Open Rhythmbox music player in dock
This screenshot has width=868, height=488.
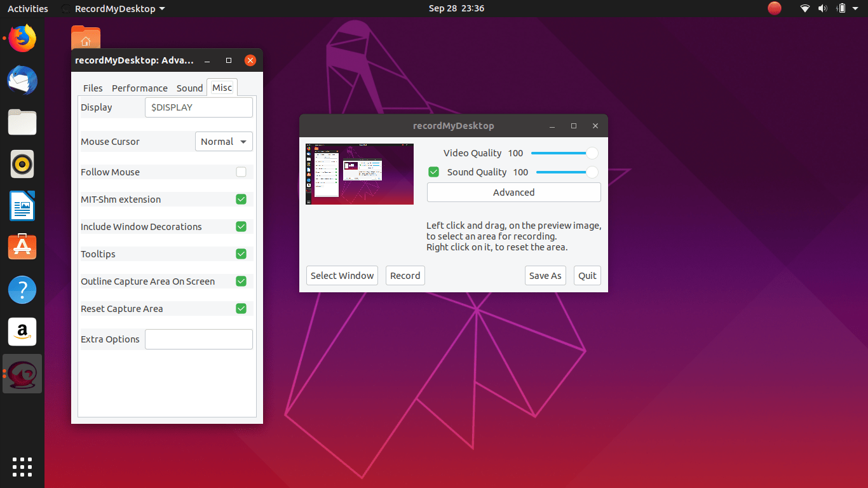click(22, 164)
